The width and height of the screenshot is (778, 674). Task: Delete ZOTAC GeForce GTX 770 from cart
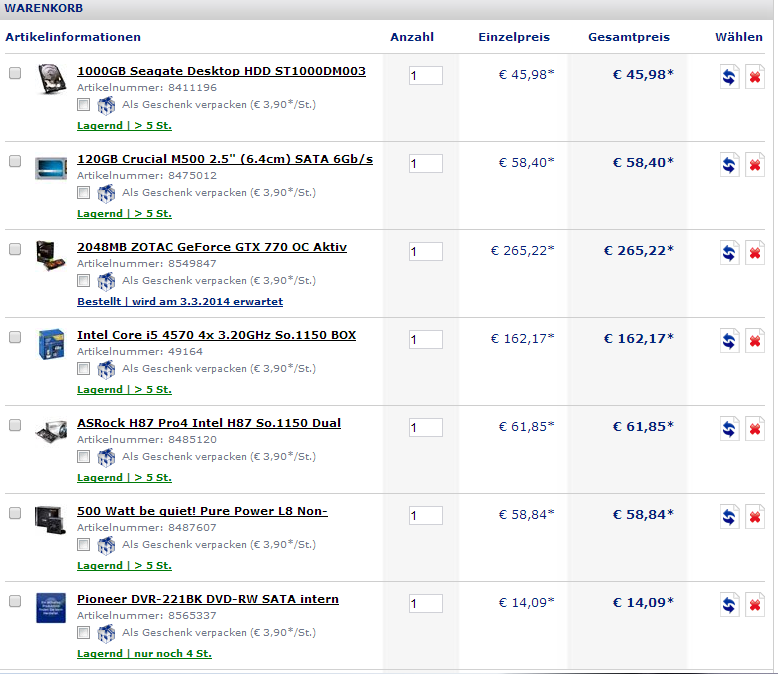point(755,253)
